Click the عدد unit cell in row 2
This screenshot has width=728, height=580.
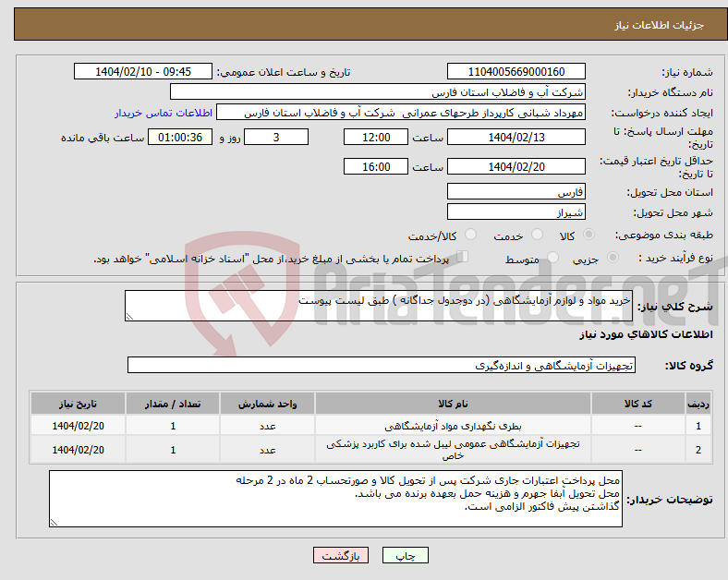tap(267, 450)
